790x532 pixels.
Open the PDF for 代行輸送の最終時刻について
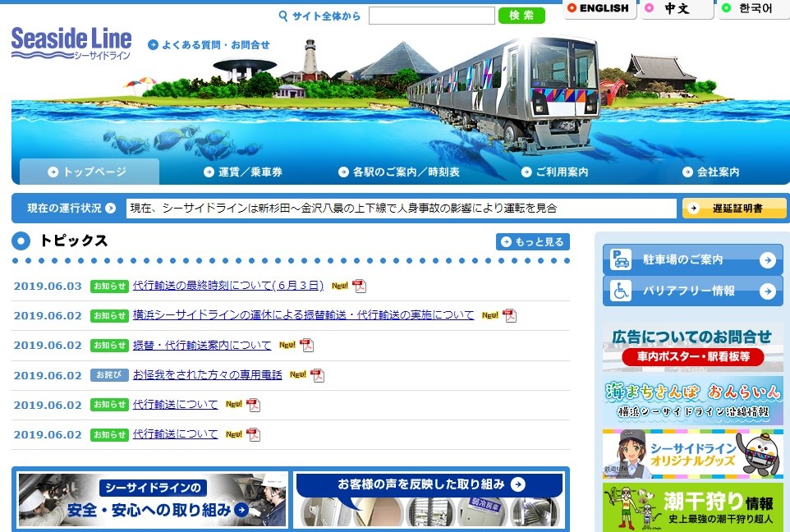point(360,286)
